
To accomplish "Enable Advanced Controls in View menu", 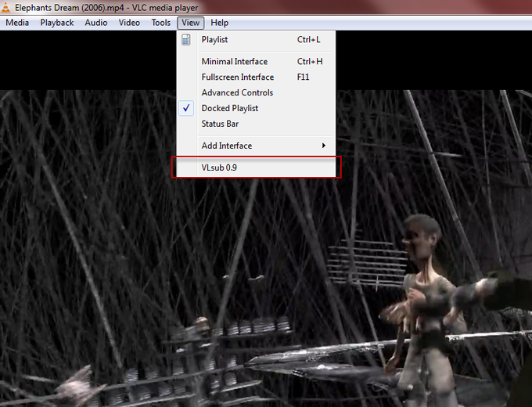I will point(256,92).
